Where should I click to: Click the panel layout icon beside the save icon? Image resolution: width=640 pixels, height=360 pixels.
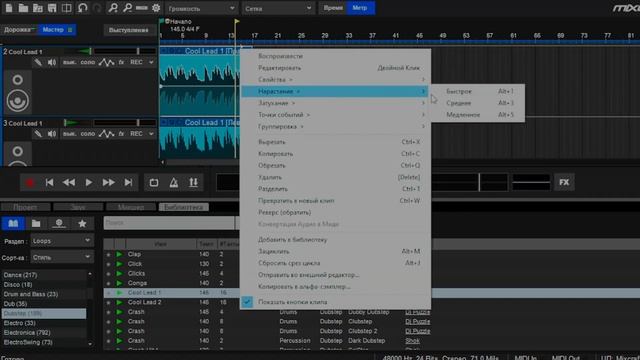(66, 8)
